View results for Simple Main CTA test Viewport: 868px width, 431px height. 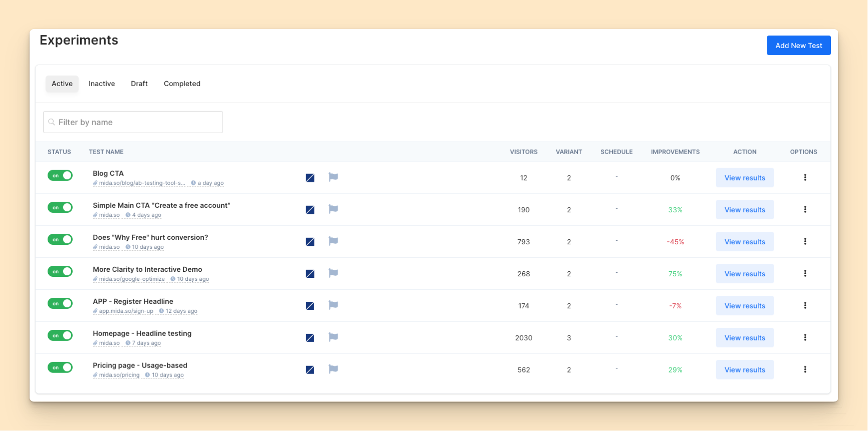point(744,210)
